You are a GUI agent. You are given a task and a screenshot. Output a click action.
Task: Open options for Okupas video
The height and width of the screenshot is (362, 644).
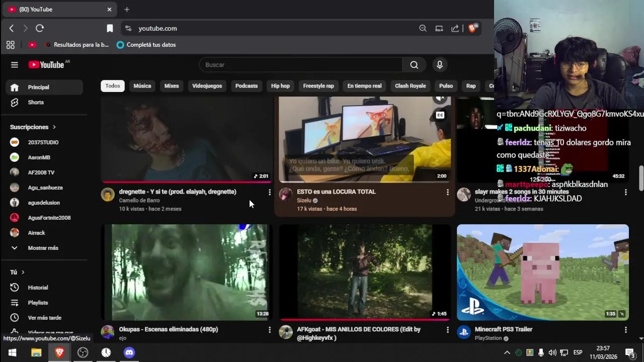[270, 330]
